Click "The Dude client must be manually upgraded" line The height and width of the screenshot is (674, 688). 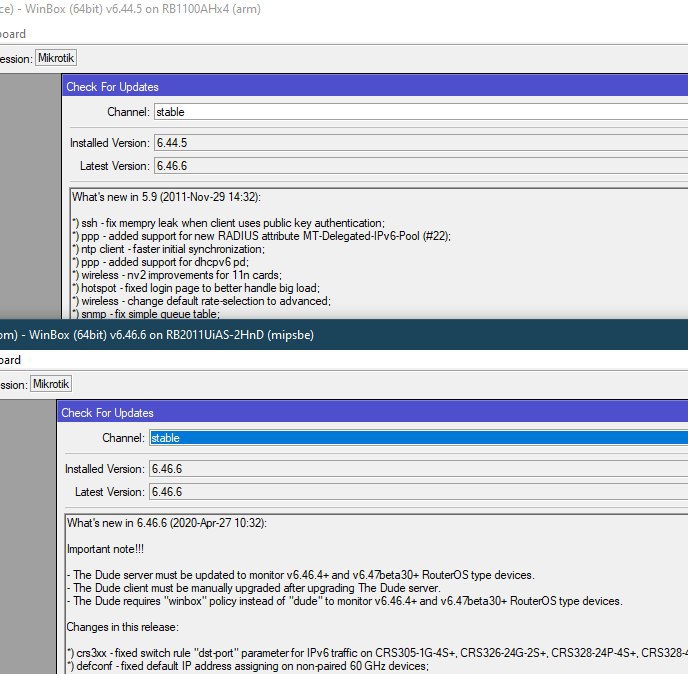click(254, 588)
